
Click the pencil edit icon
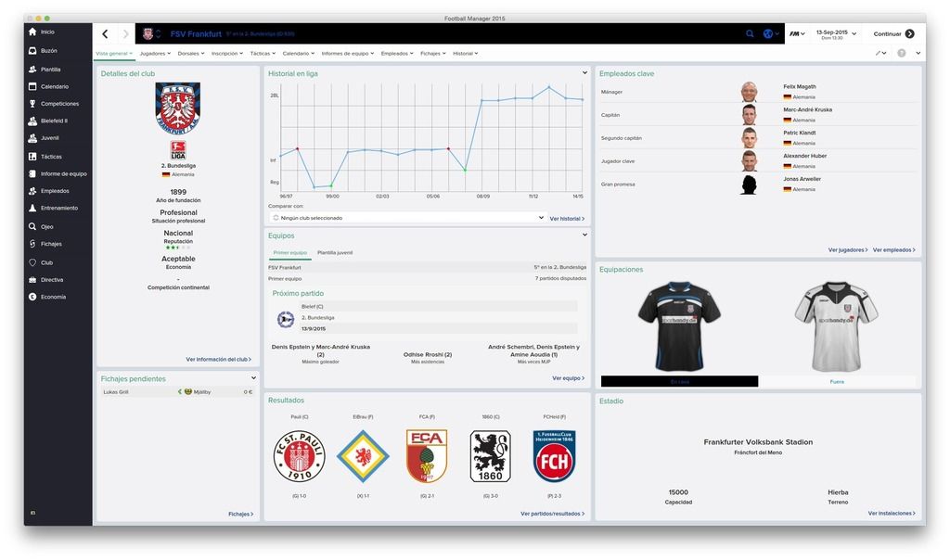coord(878,53)
